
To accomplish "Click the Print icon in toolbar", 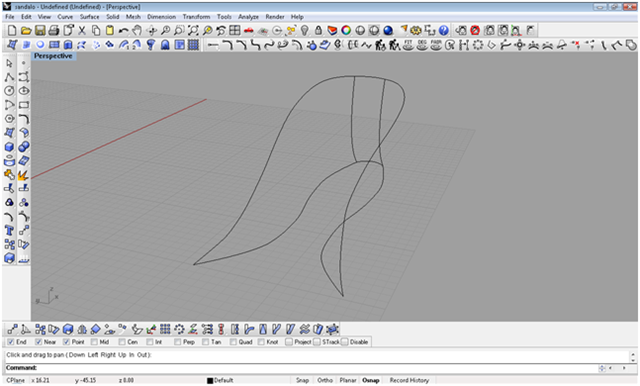I will pos(53,31).
